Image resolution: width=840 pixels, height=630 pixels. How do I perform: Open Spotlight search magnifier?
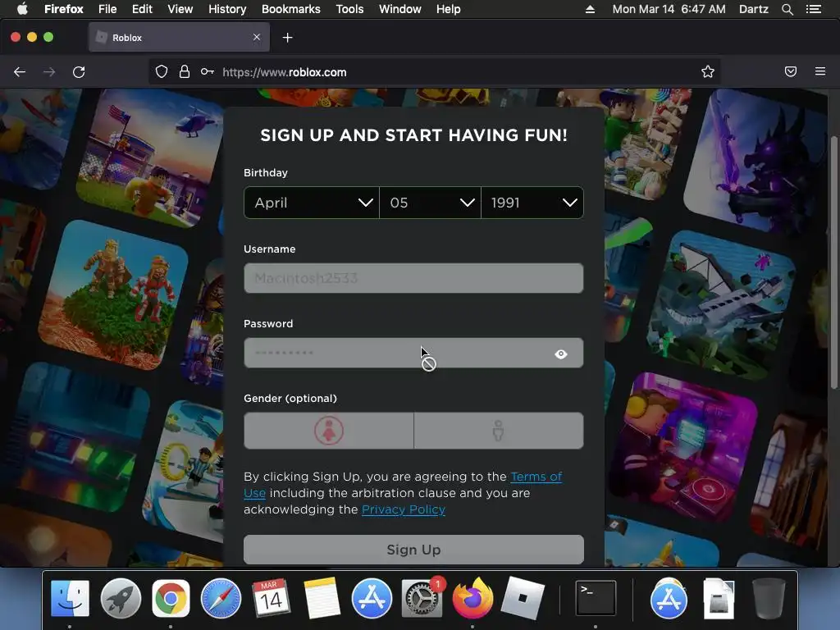pos(787,9)
